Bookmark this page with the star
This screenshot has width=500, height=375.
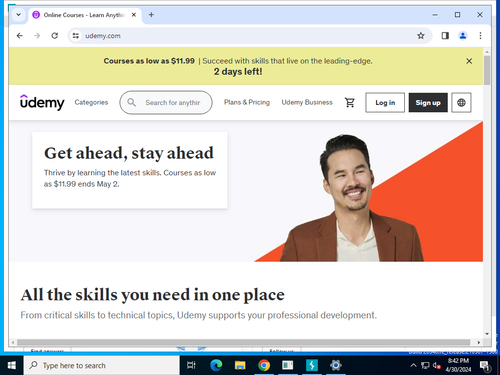point(421,36)
